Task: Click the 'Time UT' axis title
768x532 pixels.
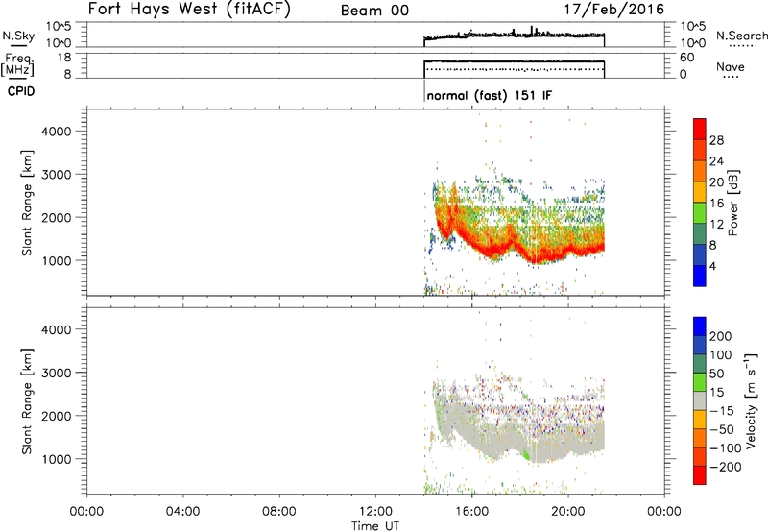Action: pos(375,525)
